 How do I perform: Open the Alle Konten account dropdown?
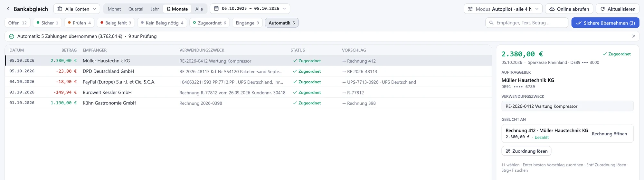77,9
